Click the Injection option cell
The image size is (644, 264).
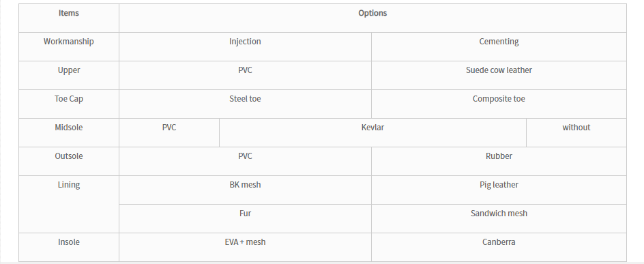click(245, 47)
